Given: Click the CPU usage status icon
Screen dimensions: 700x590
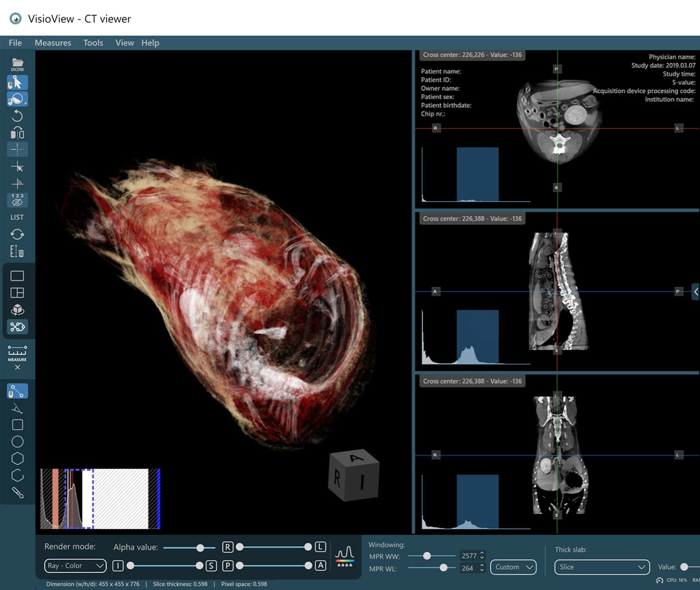Looking at the screenshot, I should pos(660,580).
